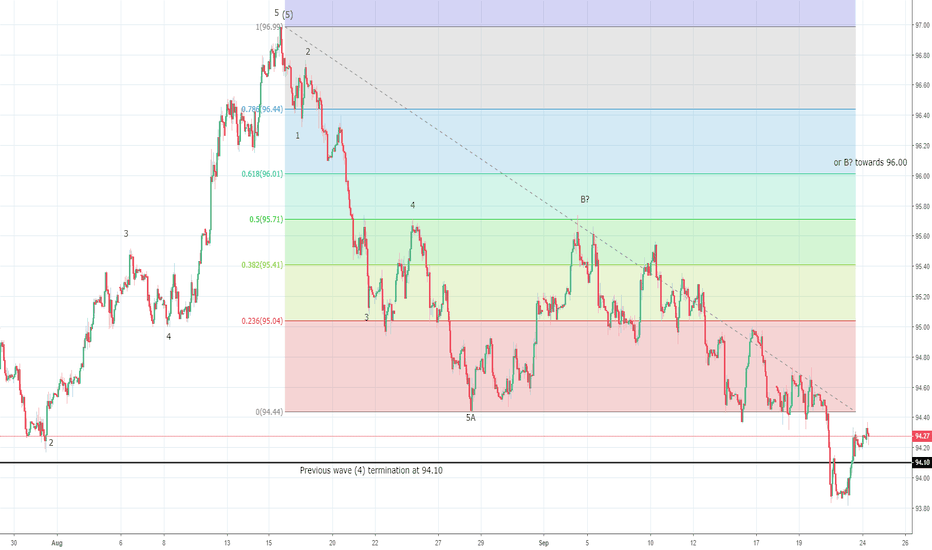Click the '24' date axis label
Screen dimensions: 932x550
pos(862,543)
